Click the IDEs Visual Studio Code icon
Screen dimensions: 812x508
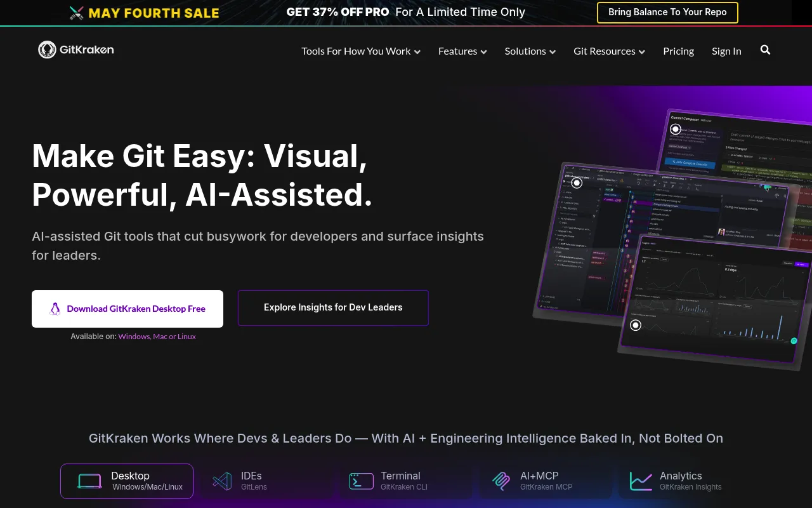(222, 481)
